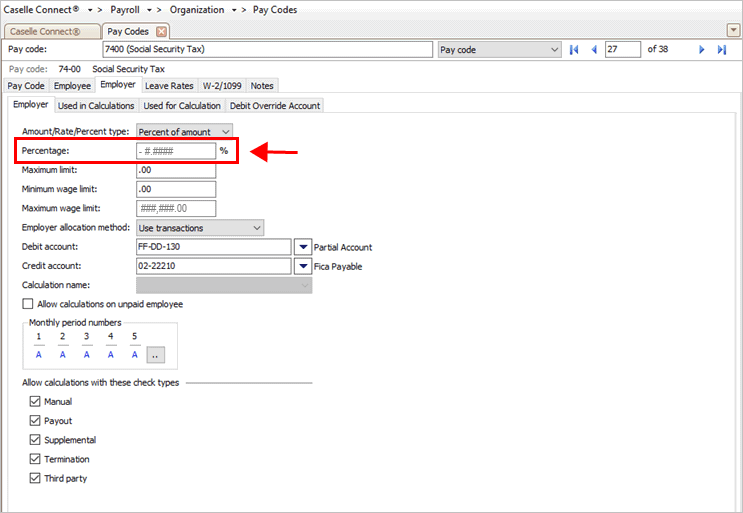Open the credit account lookup arrow

pyautogui.click(x=303, y=266)
